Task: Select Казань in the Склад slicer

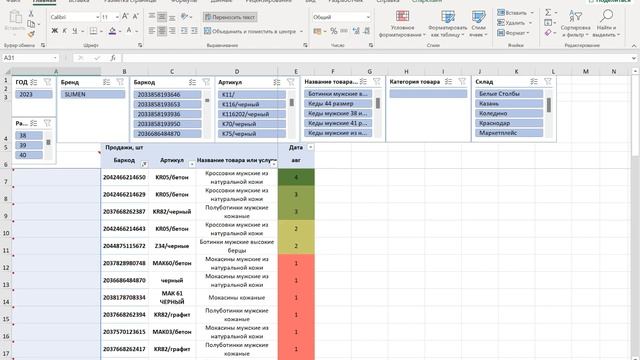Action: (x=509, y=104)
